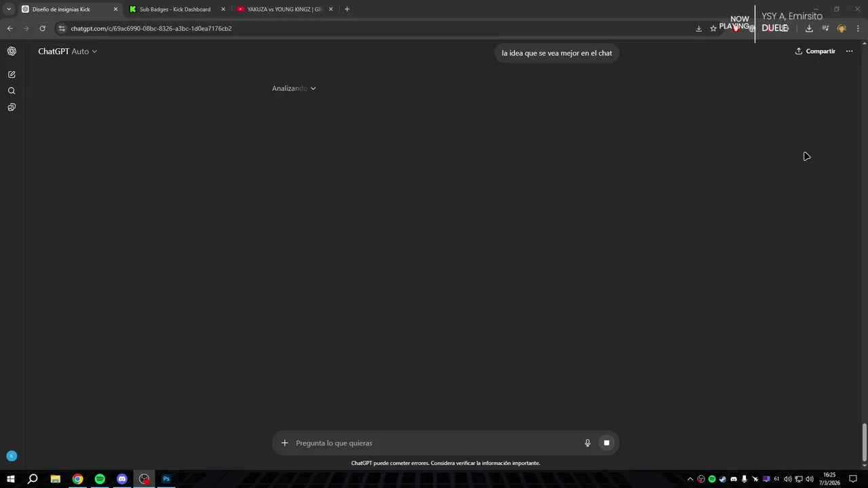Viewport: 868px width, 488px height.
Task: Click the plus attach icon in composer
Action: [x=285, y=443]
